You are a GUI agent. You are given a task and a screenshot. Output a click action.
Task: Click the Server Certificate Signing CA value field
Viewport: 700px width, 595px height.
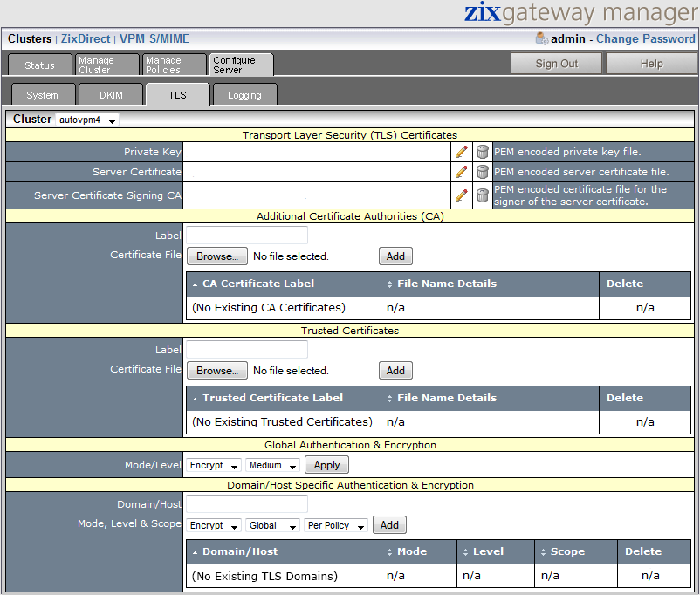(x=317, y=195)
